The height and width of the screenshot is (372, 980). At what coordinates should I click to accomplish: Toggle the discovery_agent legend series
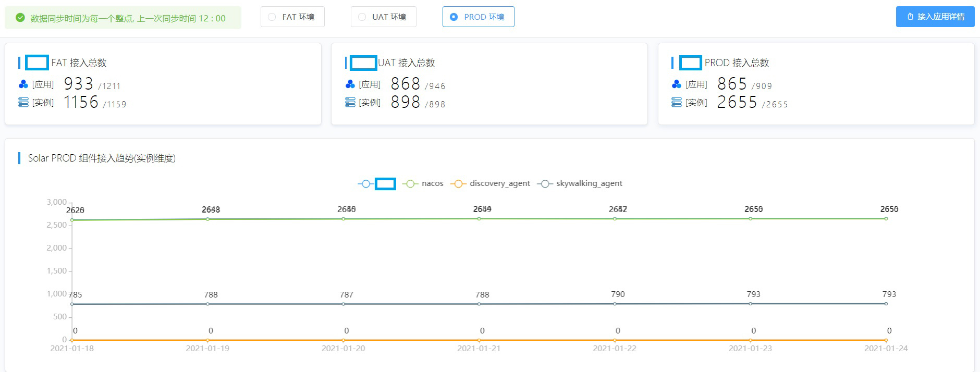point(492,183)
